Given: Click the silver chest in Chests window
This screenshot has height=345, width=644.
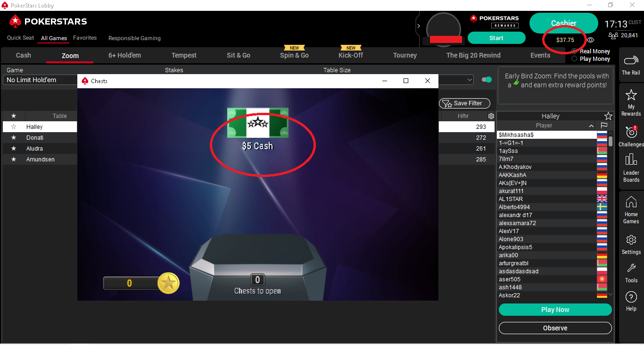Looking at the screenshot, I should point(257,267).
